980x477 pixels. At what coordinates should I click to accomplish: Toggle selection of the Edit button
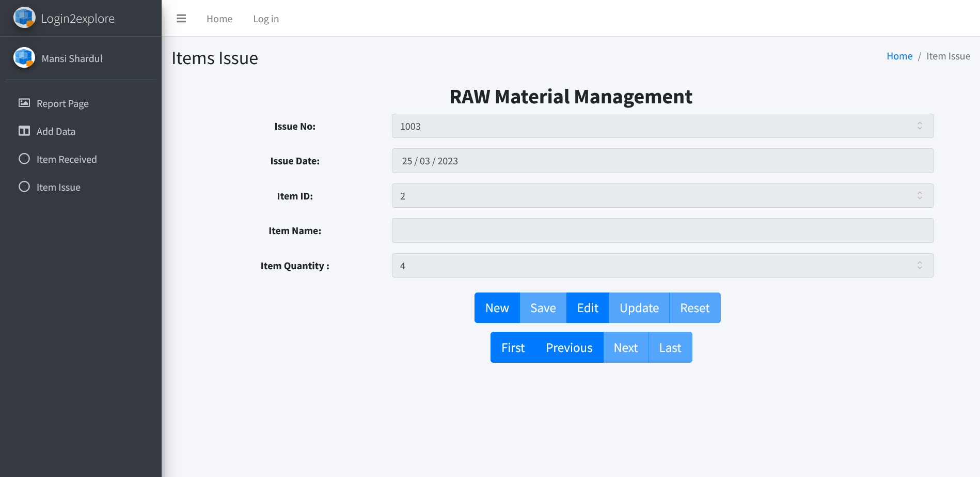[x=587, y=307]
